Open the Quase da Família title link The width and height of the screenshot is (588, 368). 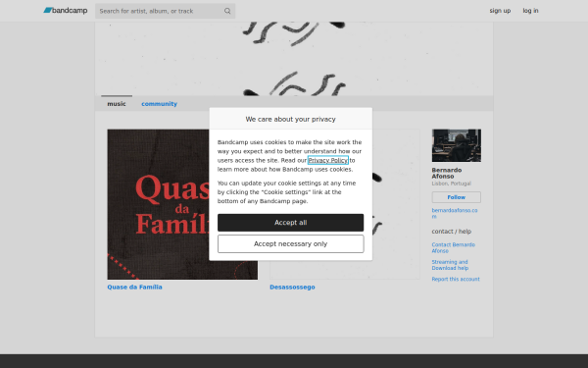pos(134,287)
